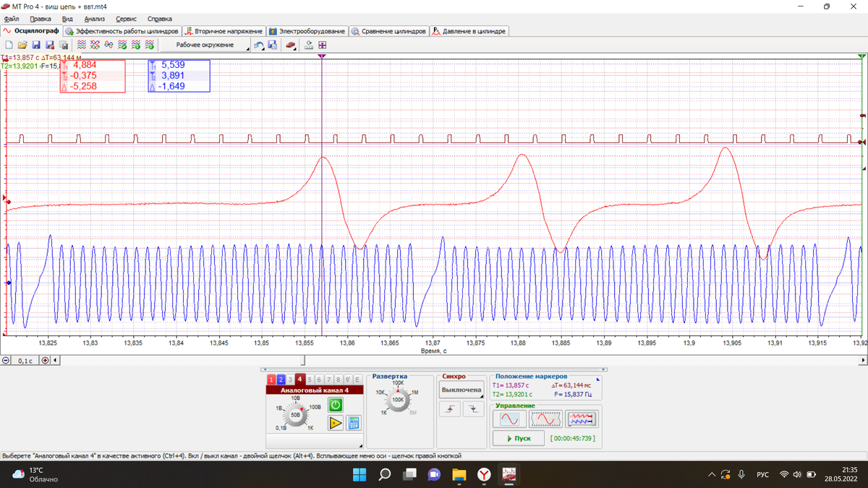Select channel 2 blue tab button
Viewport: 868px width, 488px height.
281,380
